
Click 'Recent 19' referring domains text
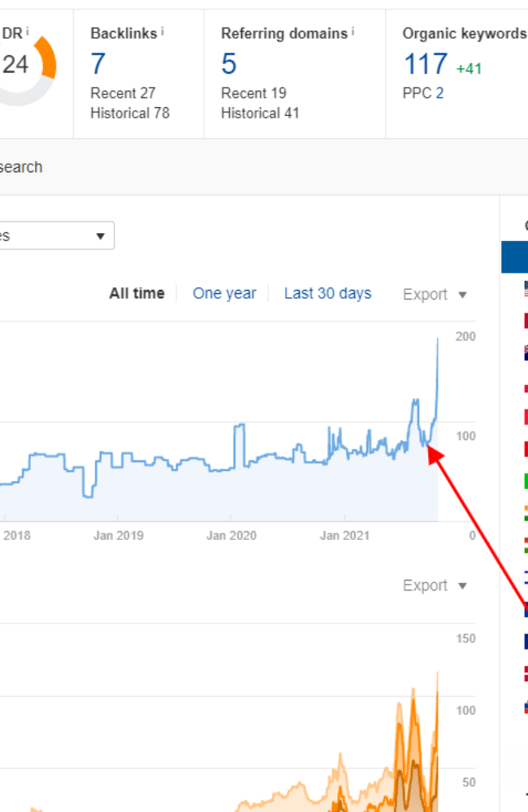pyautogui.click(x=254, y=93)
